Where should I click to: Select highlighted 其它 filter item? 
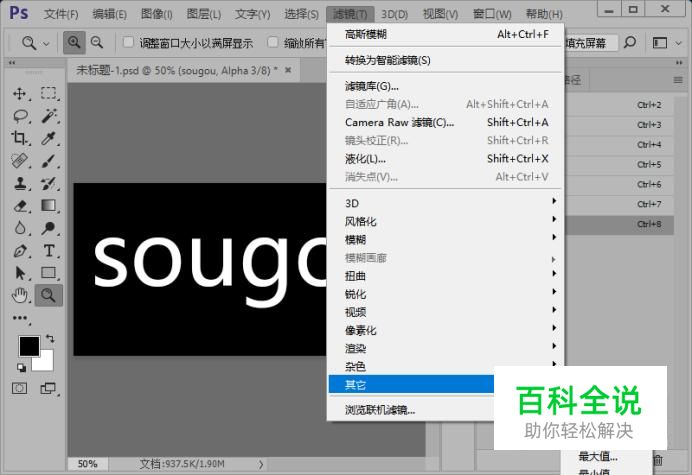tap(411, 385)
